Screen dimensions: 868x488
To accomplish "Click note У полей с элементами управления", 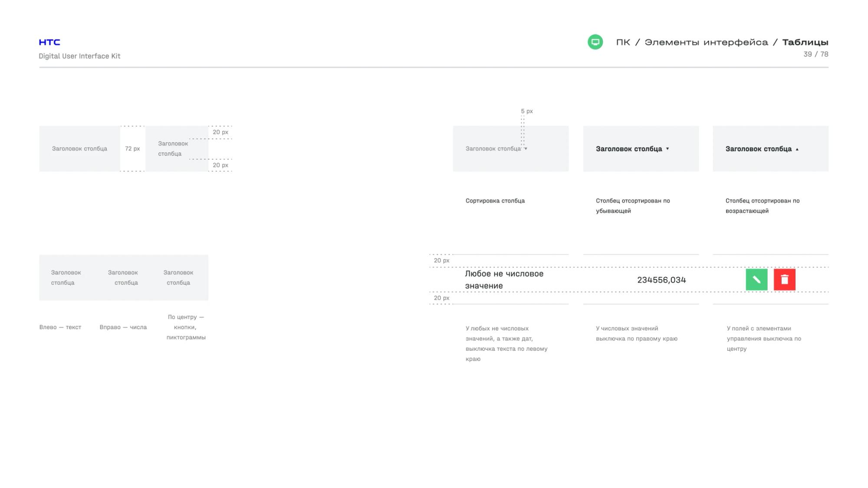I will tap(764, 339).
